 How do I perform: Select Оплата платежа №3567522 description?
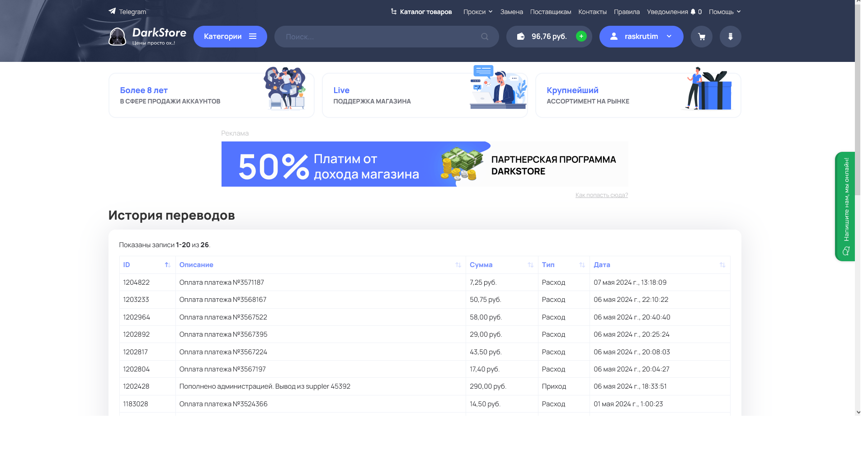point(223,317)
